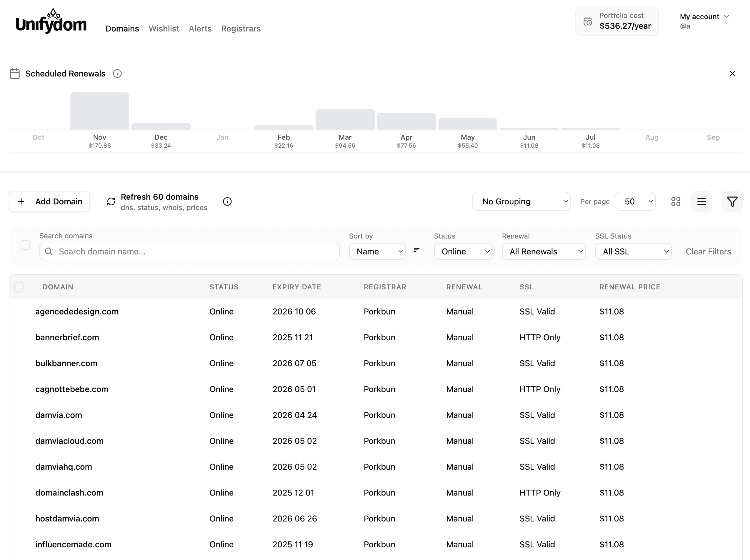Switch to grid view layout
The height and width of the screenshot is (560, 750).
tap(675, 202)
